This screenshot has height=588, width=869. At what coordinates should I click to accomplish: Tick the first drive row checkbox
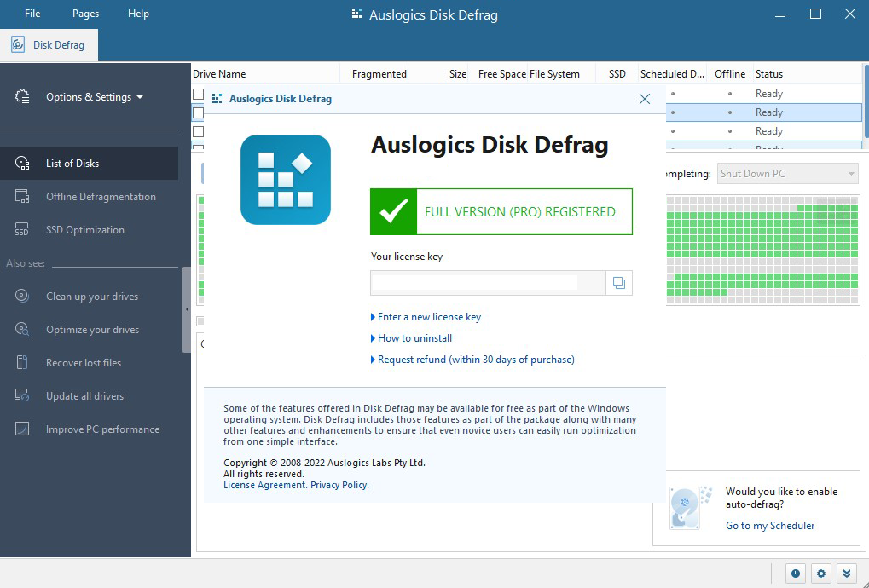point(198,94)
